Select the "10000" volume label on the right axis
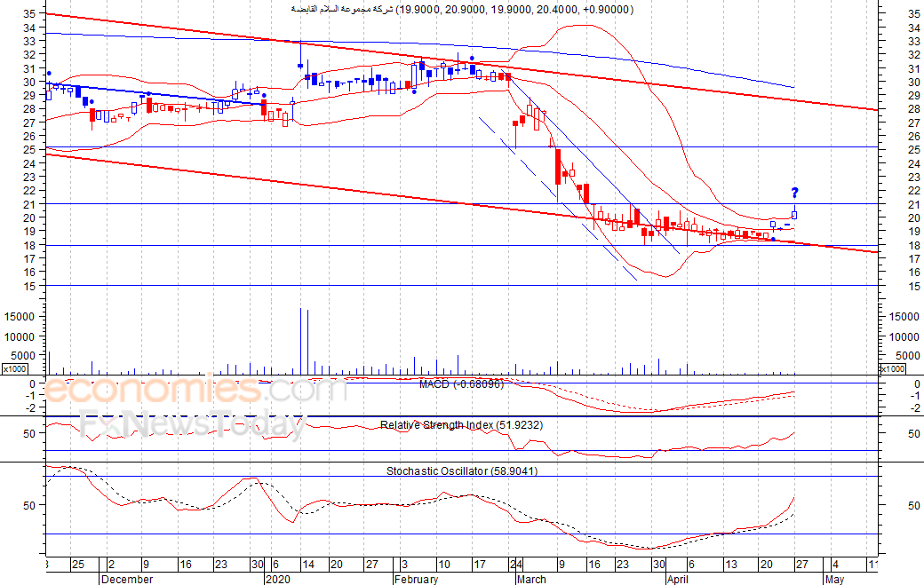924x585 pixels. click(904, 336)
